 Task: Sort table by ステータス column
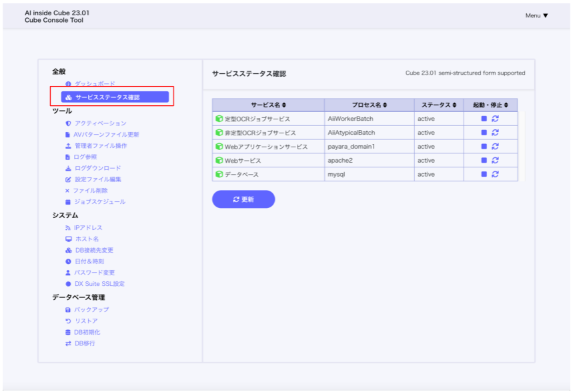pos(439,105)
